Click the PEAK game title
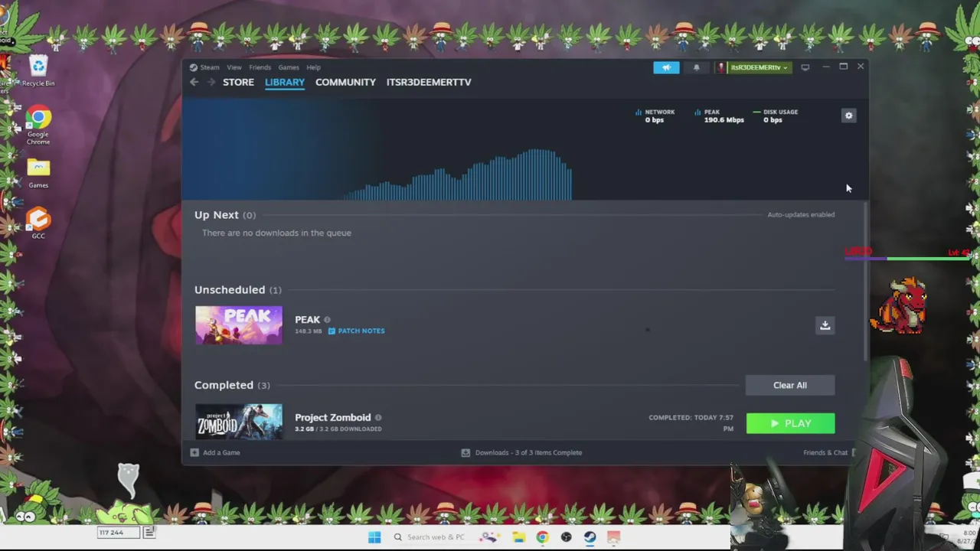This screenshot has height=551, width=980. coord(307,319)
